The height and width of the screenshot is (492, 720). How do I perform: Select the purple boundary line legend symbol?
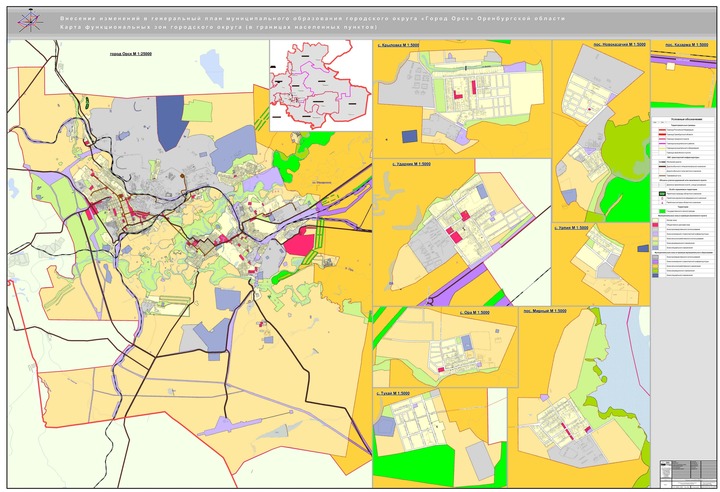(x=662, y=143)
